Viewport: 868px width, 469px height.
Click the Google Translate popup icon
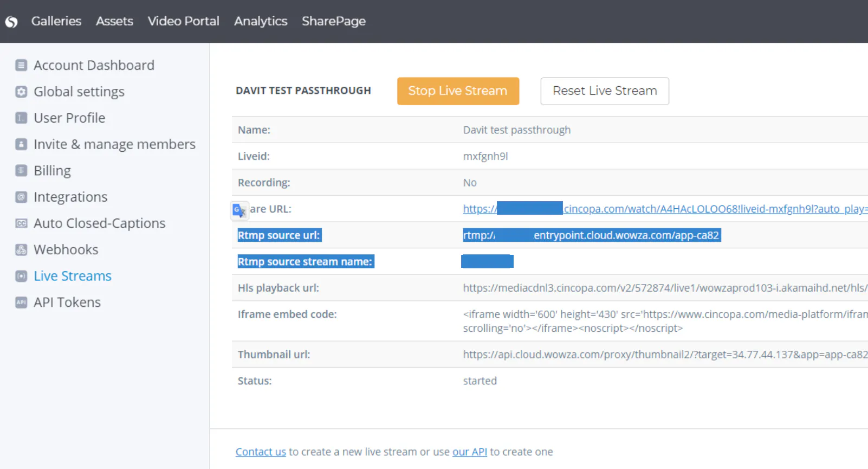(x=239, y=210)
